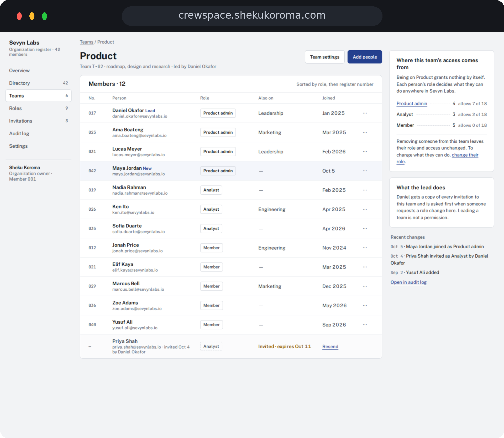
Task: Open the Roles section
Action: 38,108
